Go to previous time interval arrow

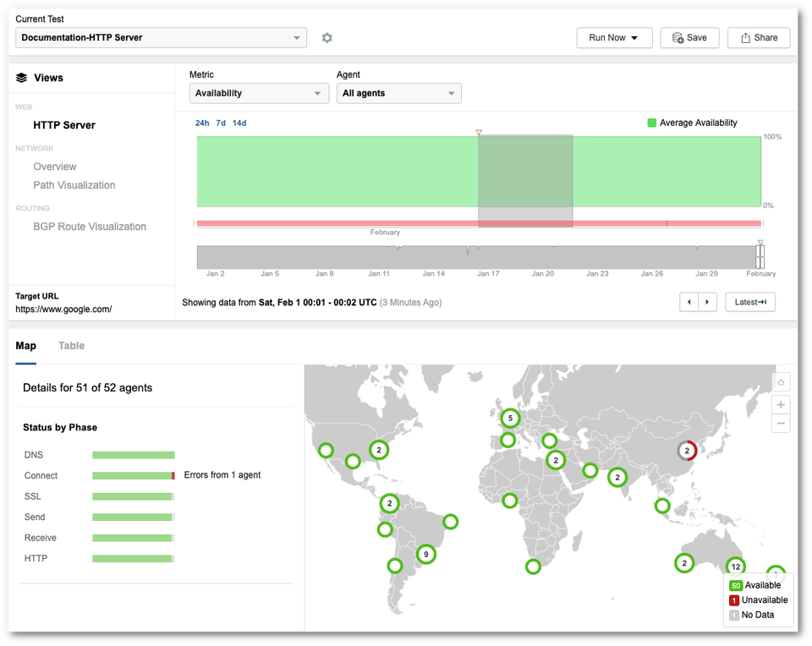point(689,302)
